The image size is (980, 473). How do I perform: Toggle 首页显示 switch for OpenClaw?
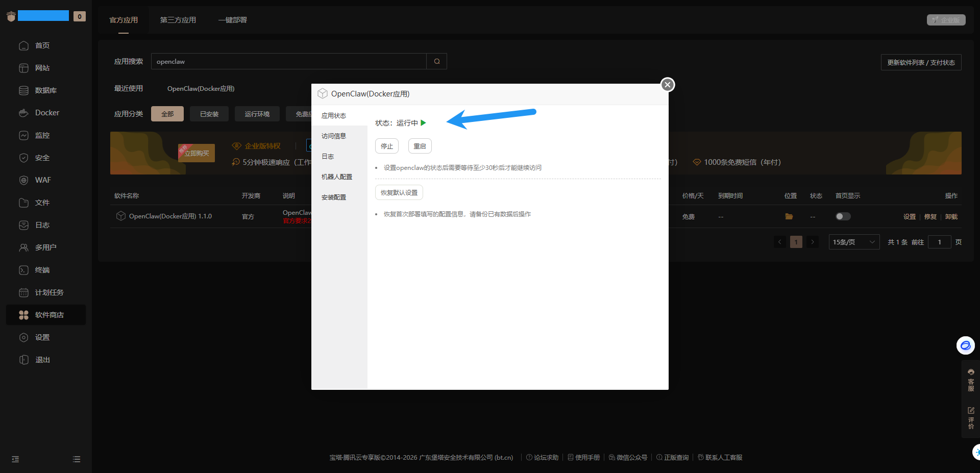843,216
